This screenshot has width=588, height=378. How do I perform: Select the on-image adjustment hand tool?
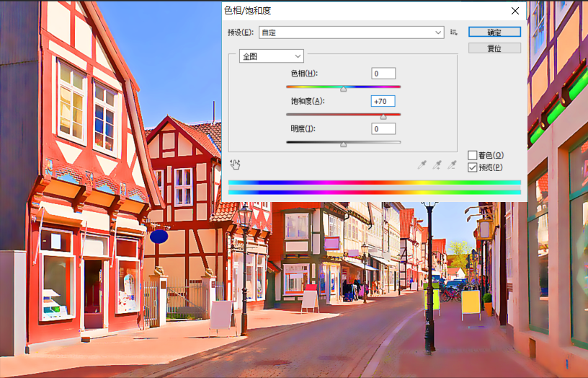coord(235,164)
